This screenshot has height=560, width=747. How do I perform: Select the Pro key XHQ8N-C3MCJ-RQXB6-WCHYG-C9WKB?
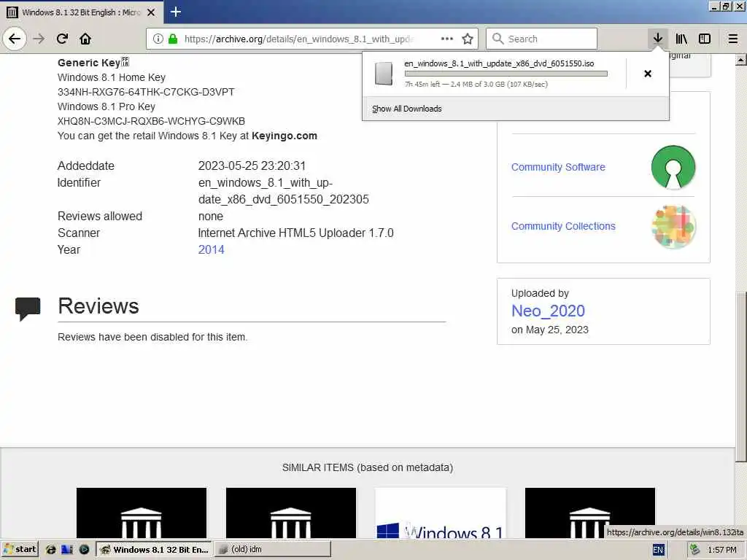click(x=151, y=121)
